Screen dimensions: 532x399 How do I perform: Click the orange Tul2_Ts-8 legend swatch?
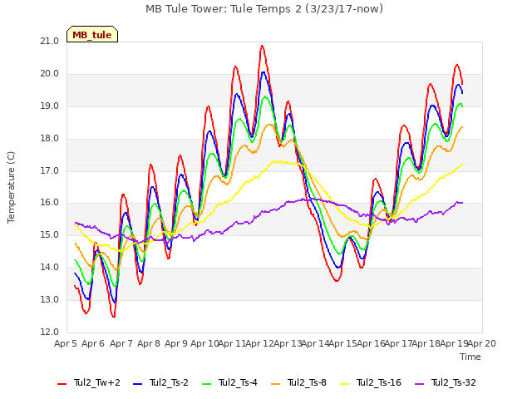click(275, 384)
